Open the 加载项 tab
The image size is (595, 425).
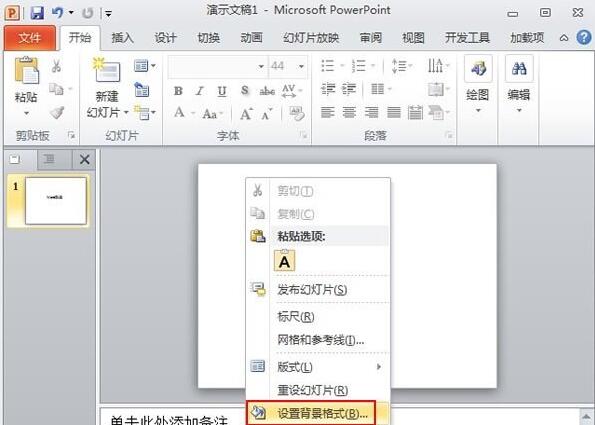pos(527,38)
